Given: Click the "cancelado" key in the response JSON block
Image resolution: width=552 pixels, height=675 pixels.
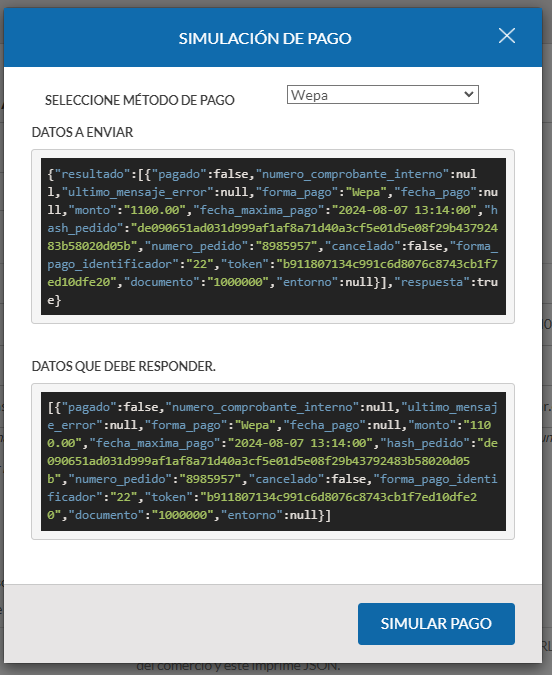Looking at the screenshot, I should [x=286, y=479].
